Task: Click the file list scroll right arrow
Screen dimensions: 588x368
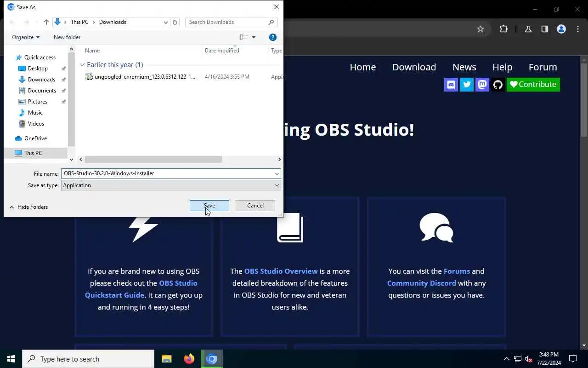Action: click(279, 160)
